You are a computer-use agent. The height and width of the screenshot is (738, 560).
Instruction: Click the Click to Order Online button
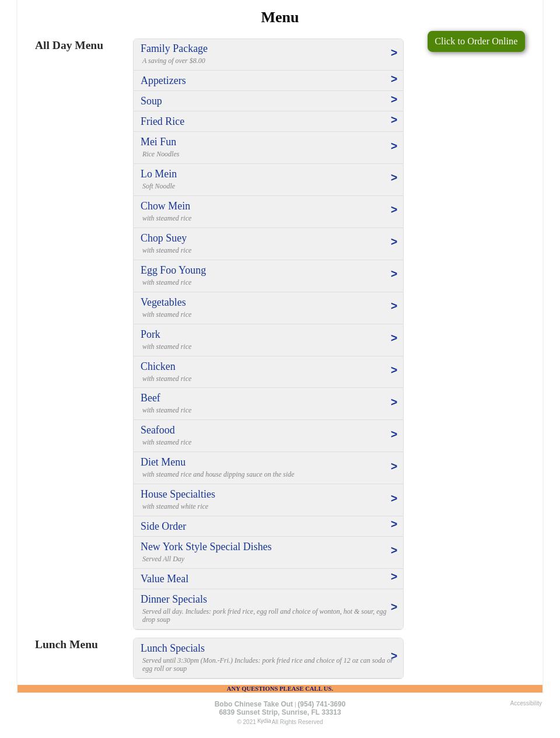pyautogui.click(x=475, y=41)
